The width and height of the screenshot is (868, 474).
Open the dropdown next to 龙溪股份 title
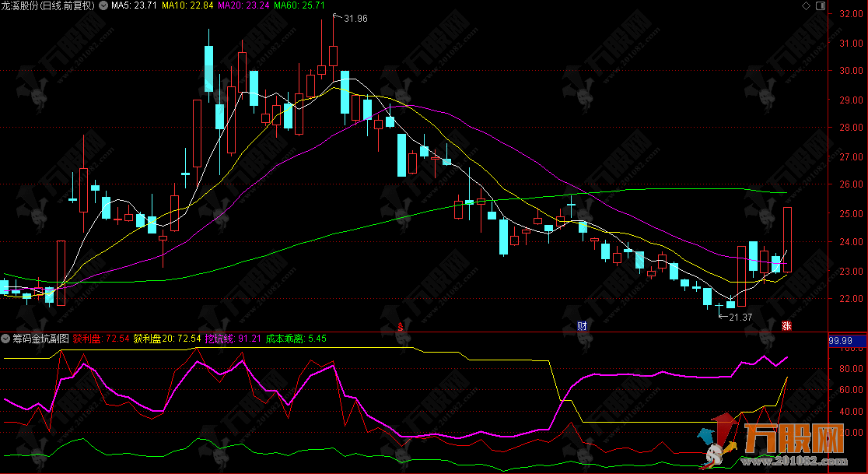pyautogui.click(x=103, y=5)
